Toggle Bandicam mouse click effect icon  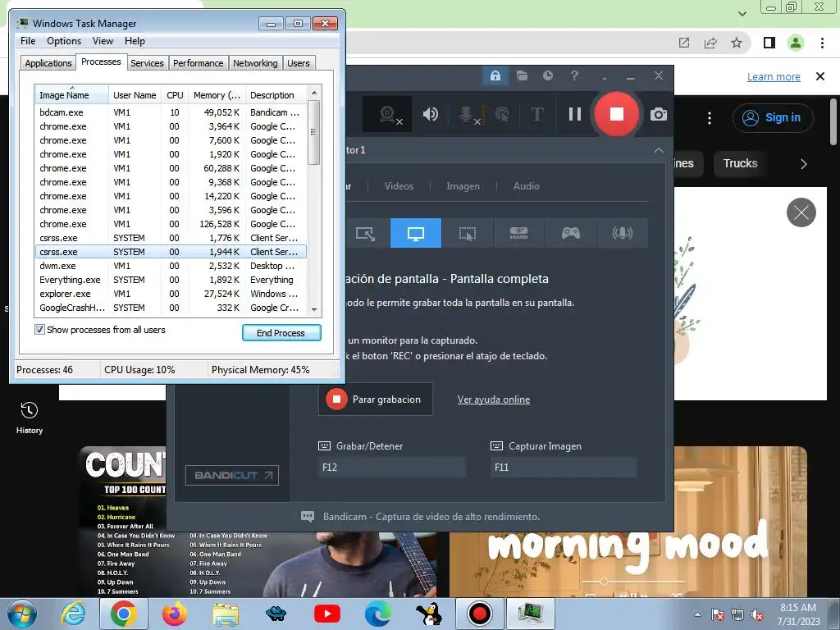(502, 114)
